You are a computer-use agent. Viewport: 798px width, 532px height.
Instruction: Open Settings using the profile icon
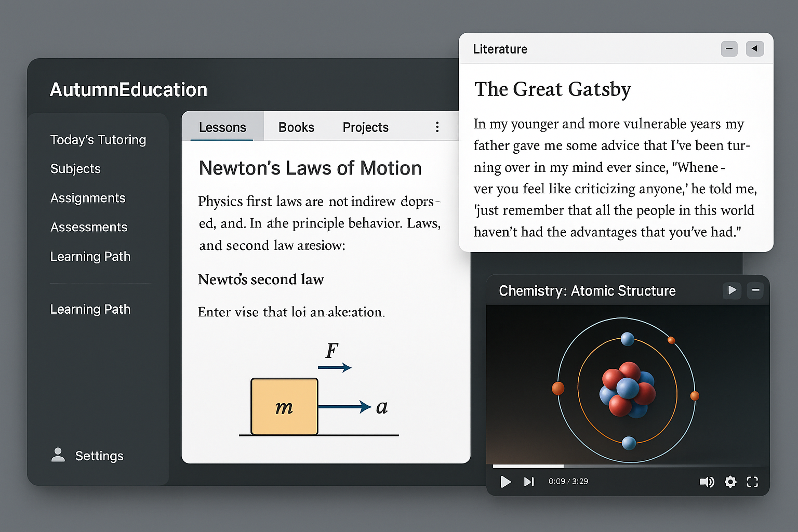(x=58, y=456)
